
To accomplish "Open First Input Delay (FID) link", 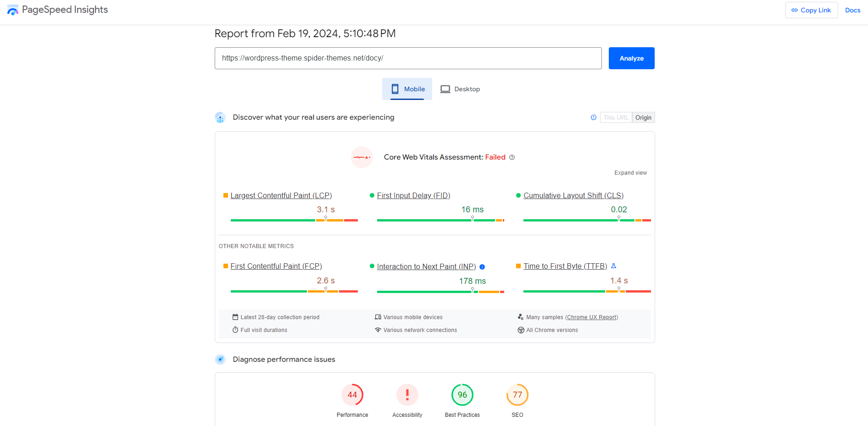I will pos(413,195).
